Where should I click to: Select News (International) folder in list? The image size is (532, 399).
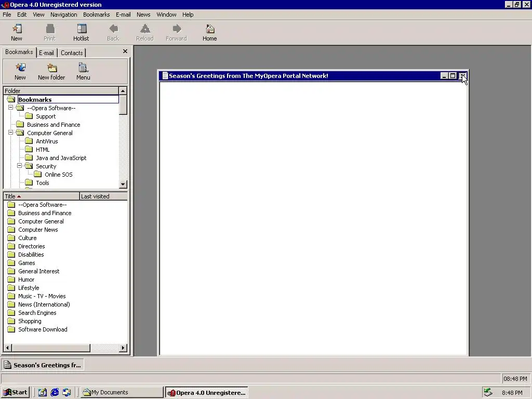pyautogui.click(x=44, y=304)
